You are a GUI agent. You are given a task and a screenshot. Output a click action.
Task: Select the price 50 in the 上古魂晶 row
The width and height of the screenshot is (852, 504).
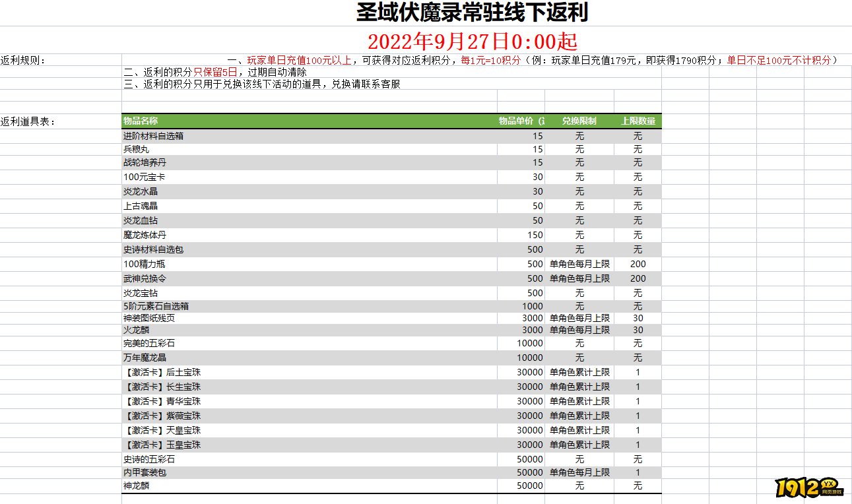tap(538, 206)
